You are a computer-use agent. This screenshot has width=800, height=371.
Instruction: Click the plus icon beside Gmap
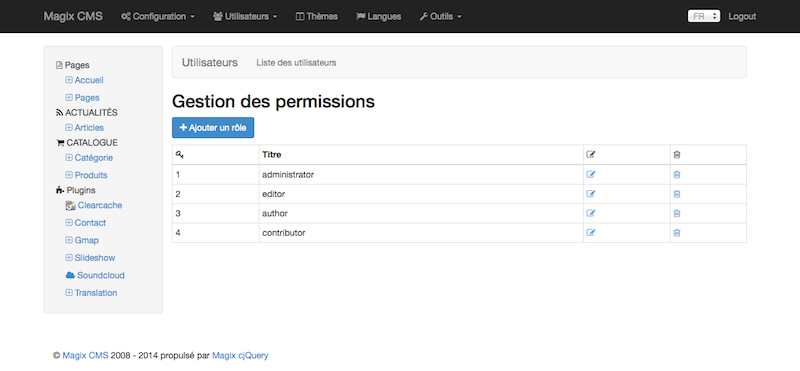point(69,240)
